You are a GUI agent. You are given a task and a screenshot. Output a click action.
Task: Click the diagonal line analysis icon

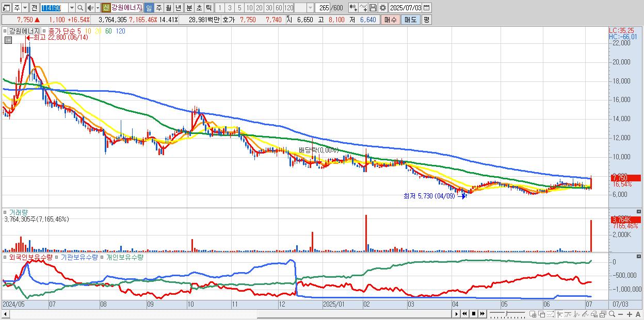(585, 314)
